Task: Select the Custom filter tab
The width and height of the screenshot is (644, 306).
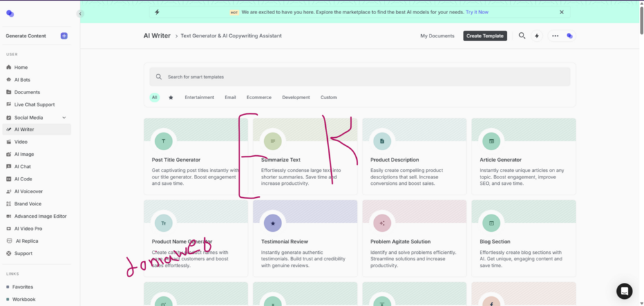Action: pyautogui.click(x=328, y=98)
